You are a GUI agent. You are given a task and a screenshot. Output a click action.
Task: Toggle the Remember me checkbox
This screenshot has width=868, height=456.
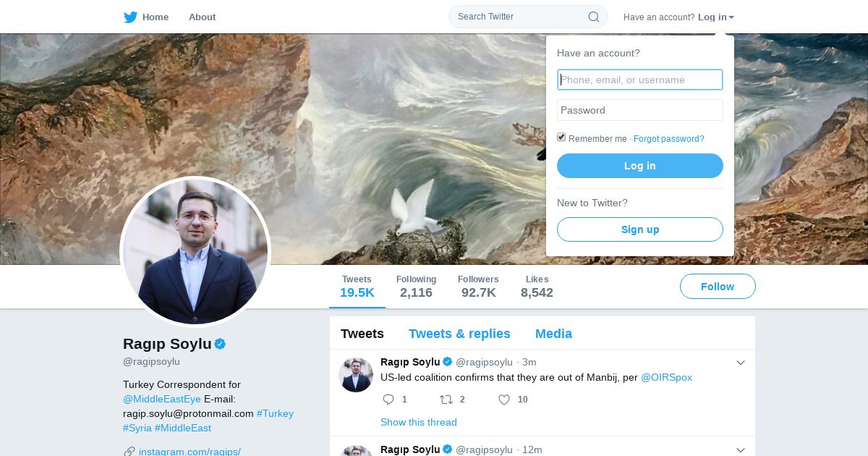click(x=561, y=138)
